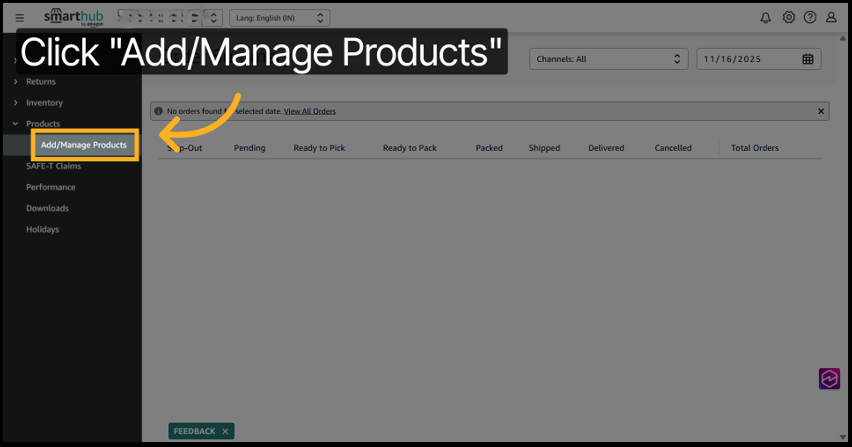Close the Feedback tab
This screenshot has height=447, width=852.
pyautogui.click(x=226, y=431)
